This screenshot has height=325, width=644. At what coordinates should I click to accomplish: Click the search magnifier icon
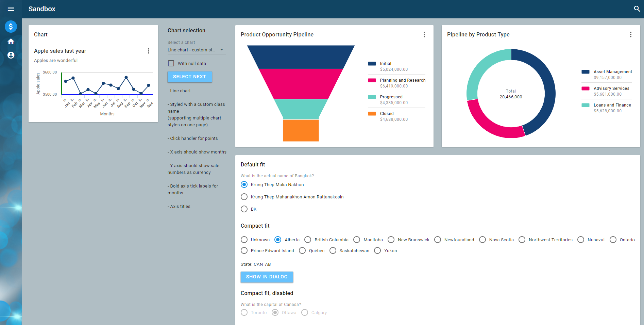tap(637, 9)
